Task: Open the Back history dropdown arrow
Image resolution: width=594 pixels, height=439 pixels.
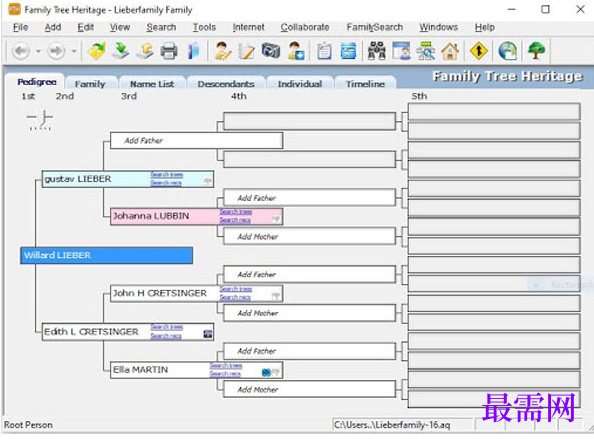Action: 38,51
